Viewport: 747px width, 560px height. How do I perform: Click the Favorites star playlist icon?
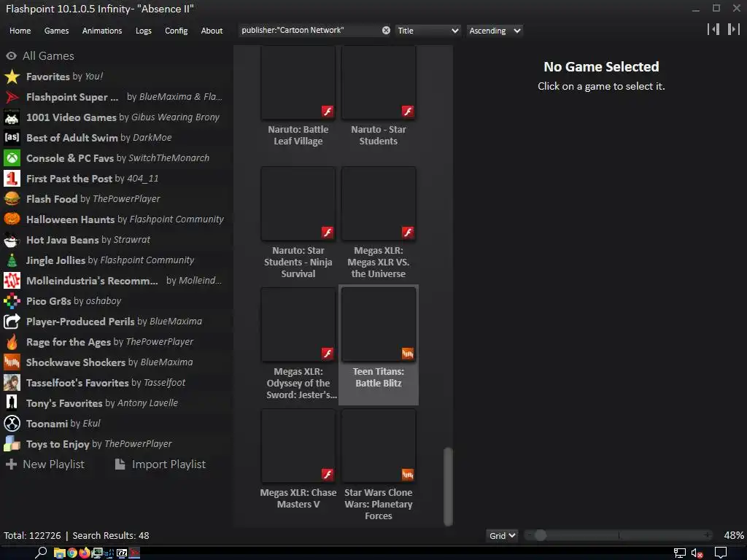coord(12,77)
